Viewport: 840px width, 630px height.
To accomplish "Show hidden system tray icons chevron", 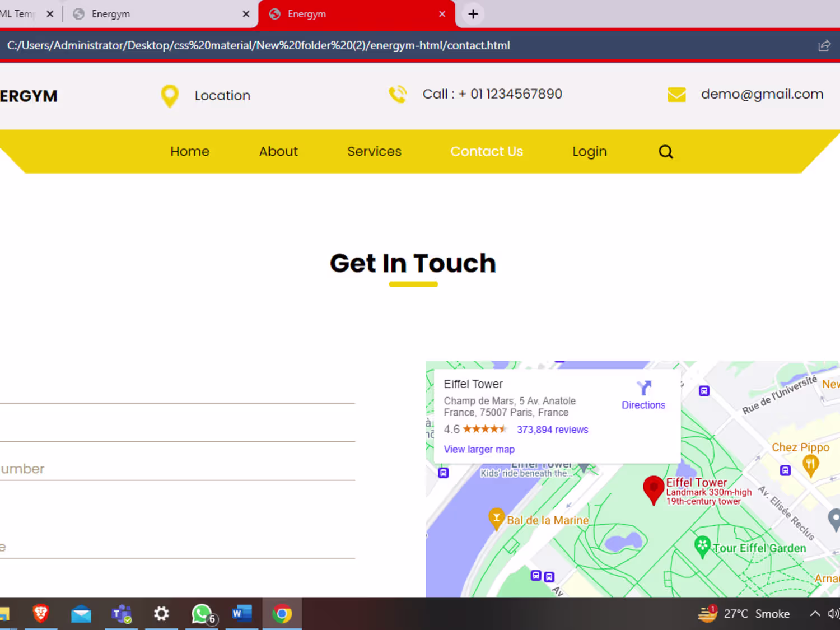I will point(815,614).
